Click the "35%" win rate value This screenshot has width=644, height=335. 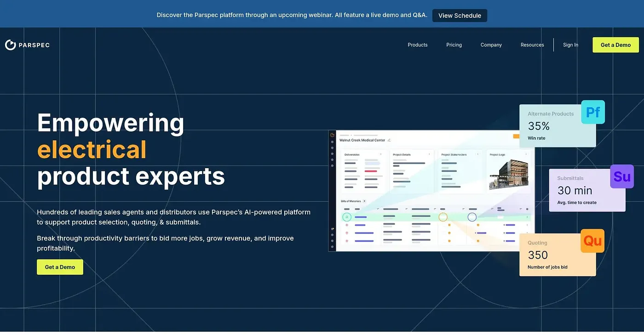539,126
